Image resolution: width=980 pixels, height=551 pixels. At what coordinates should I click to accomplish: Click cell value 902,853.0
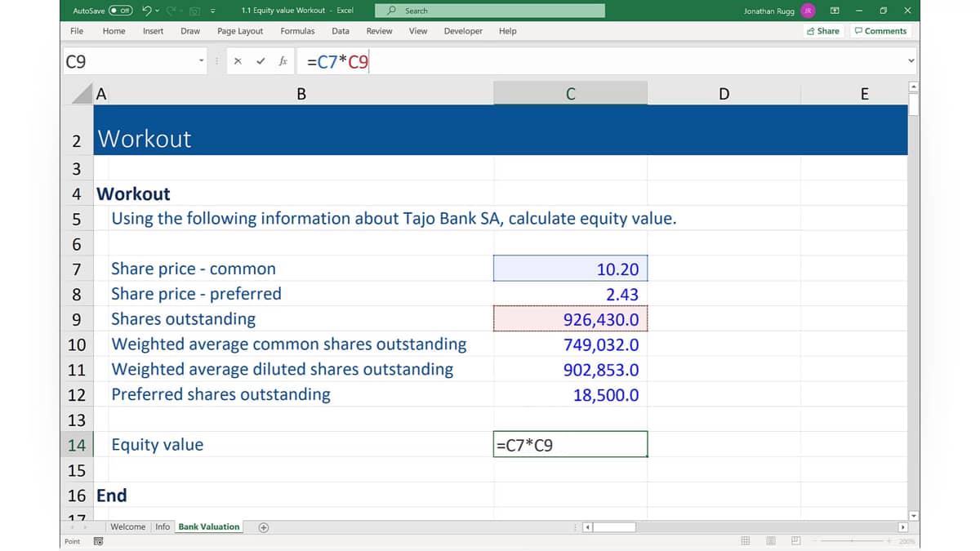571,370
